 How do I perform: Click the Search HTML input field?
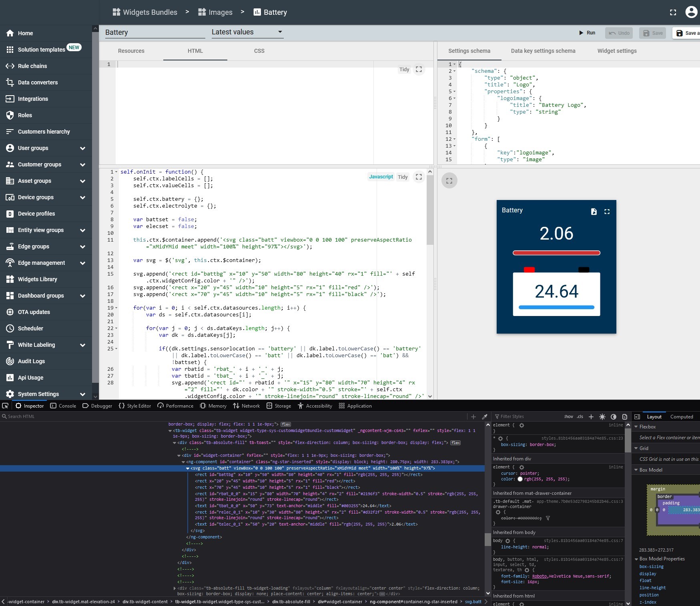coord(40,416)
